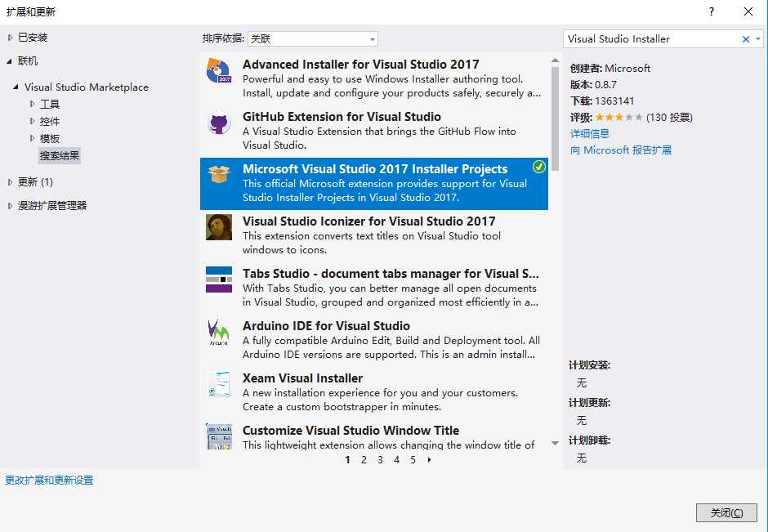
Task: Click the star rating display
Action: [619, 117]
